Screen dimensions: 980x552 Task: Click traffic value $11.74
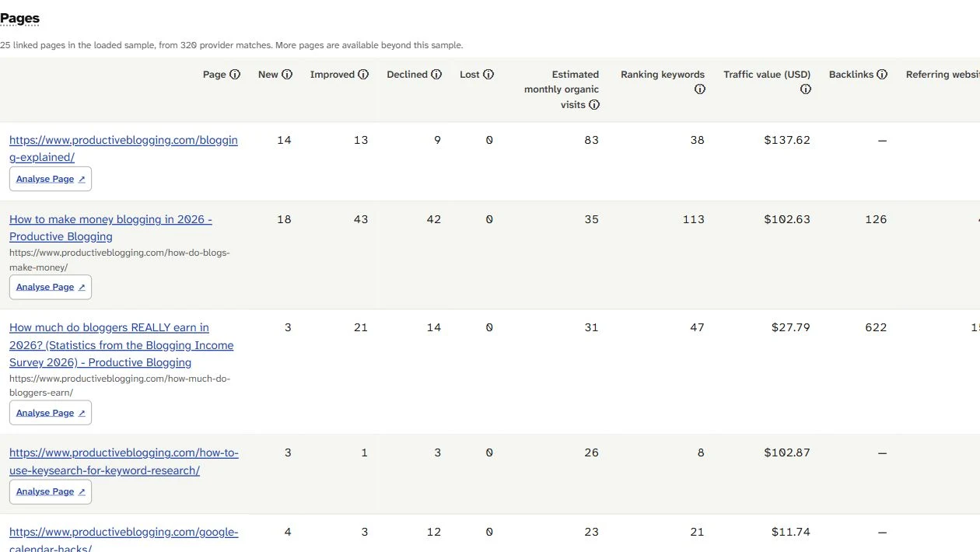pyautogui.click(x=791, y=532)
